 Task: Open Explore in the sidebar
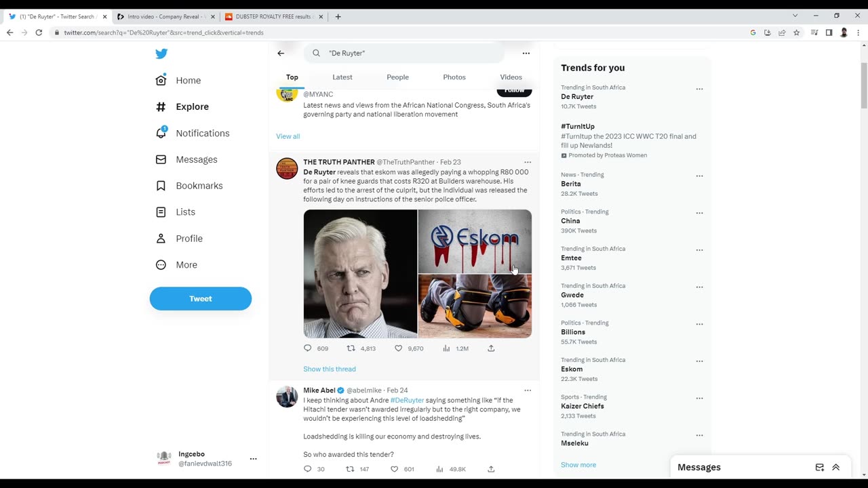(182, 106)
